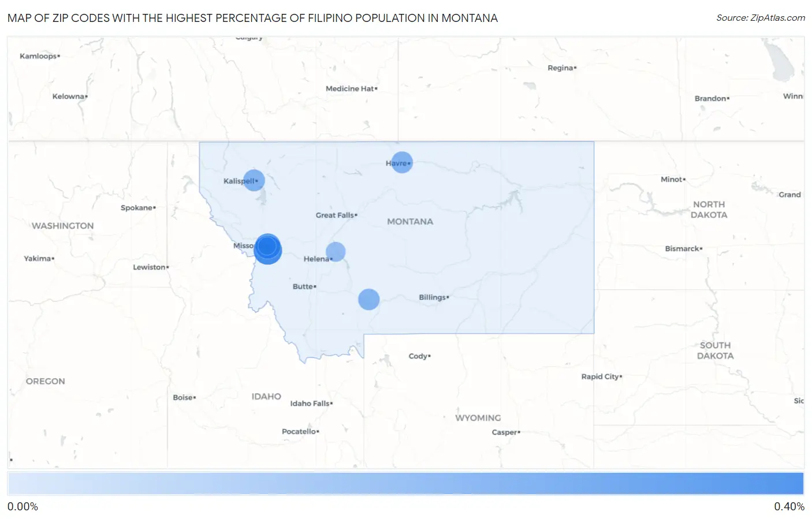This screenshot has width=812, height=519.
Task: Click the color gradient legend bar
Action: point(405,484)
